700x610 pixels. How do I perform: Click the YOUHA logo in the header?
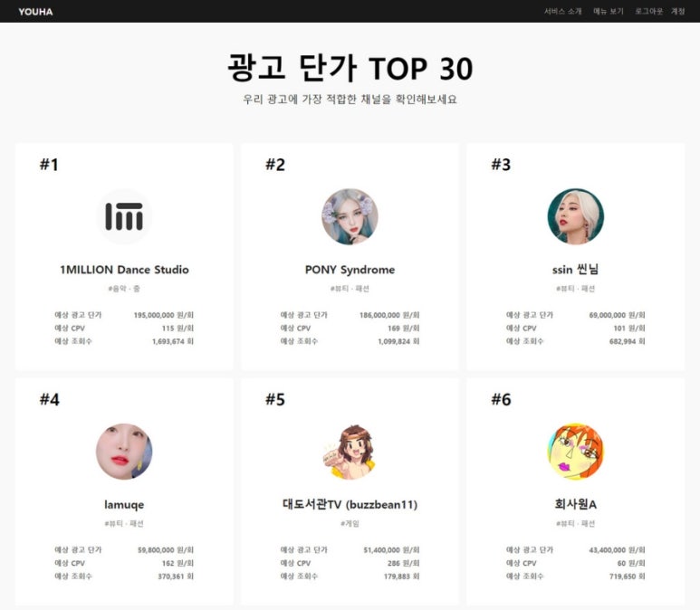pos(35,12)
